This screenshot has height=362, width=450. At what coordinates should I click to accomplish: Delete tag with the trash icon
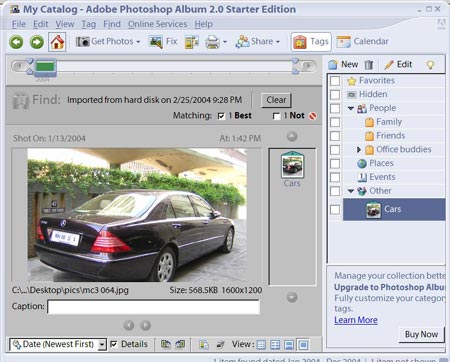coord(369,65)
